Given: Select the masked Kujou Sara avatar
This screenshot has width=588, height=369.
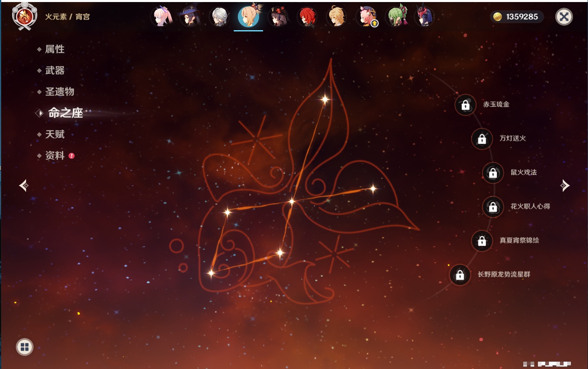Looking at the screenshot, I should 424,17.
